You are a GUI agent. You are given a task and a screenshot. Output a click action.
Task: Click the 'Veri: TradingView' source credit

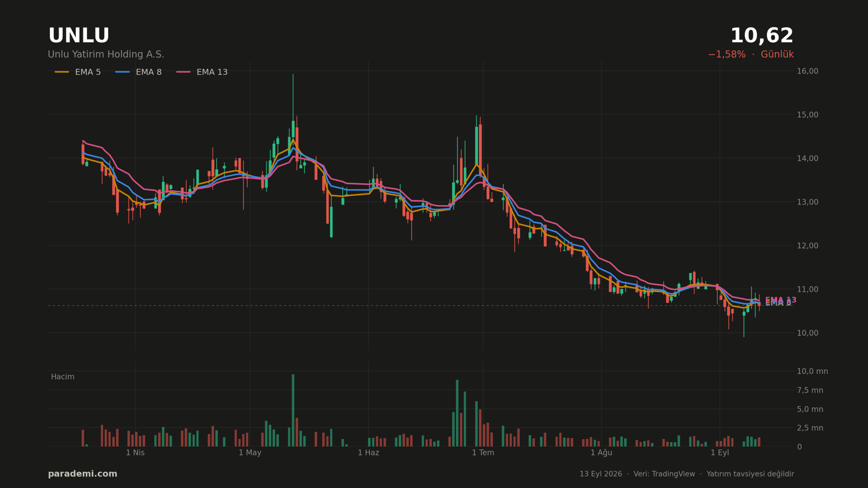pyautogui.click(x=664, y=474)
